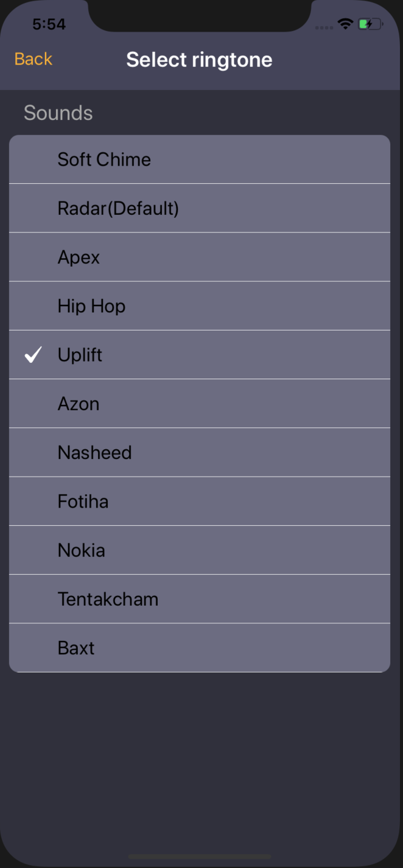This screenshot has width=403, height=868.
Task: Tap the Wi-Fi status icon
Action: (x=345, y=24)
